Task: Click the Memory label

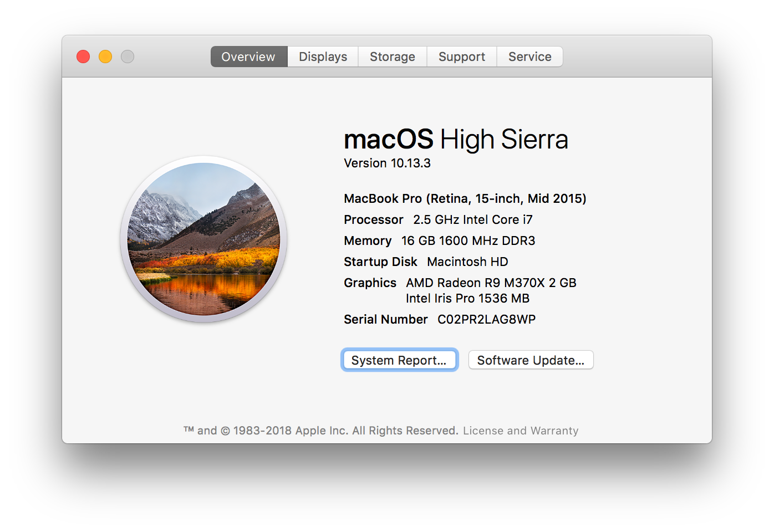Action: (x=368, y=241)
